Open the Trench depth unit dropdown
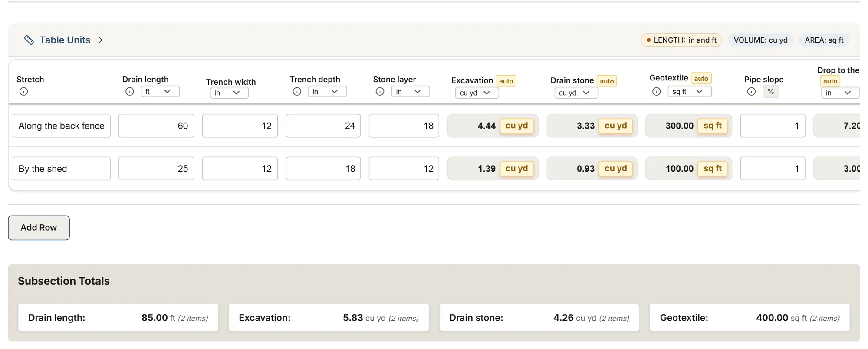The image size is (868, 349). 328,91
